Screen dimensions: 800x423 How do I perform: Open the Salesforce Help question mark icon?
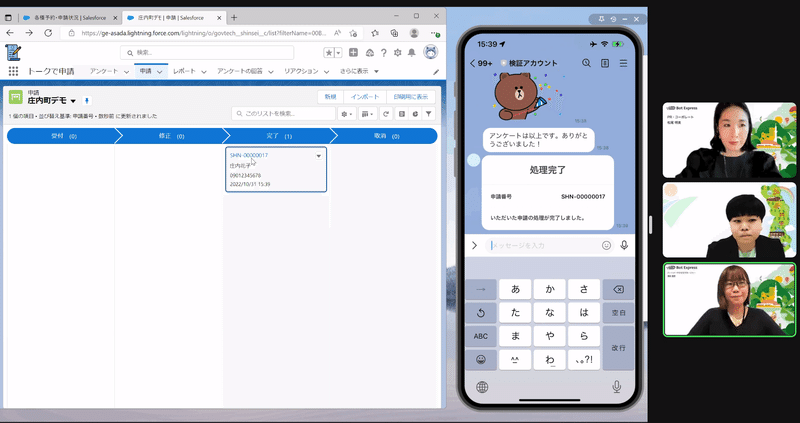384,53
